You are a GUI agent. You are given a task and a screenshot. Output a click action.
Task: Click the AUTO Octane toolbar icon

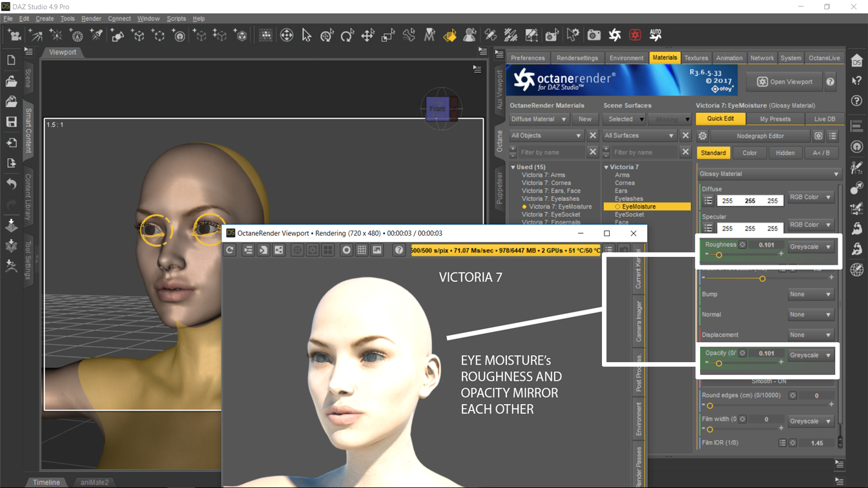coord(655,35)
